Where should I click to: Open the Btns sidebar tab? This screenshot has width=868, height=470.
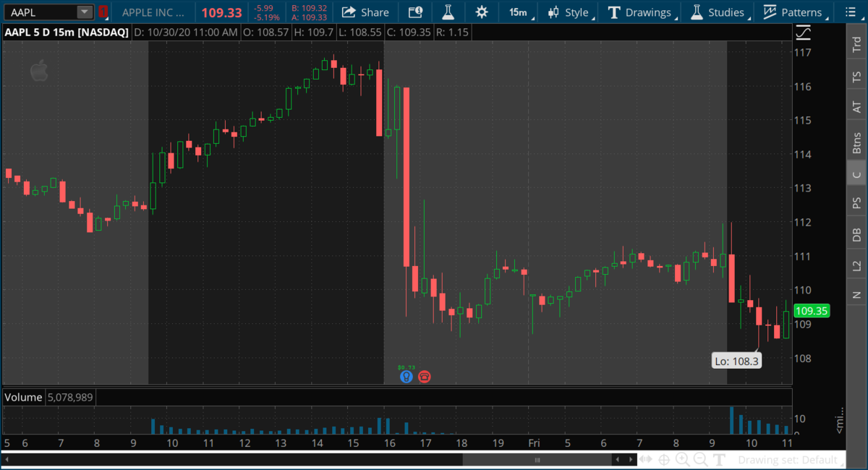tap(856, 142)
